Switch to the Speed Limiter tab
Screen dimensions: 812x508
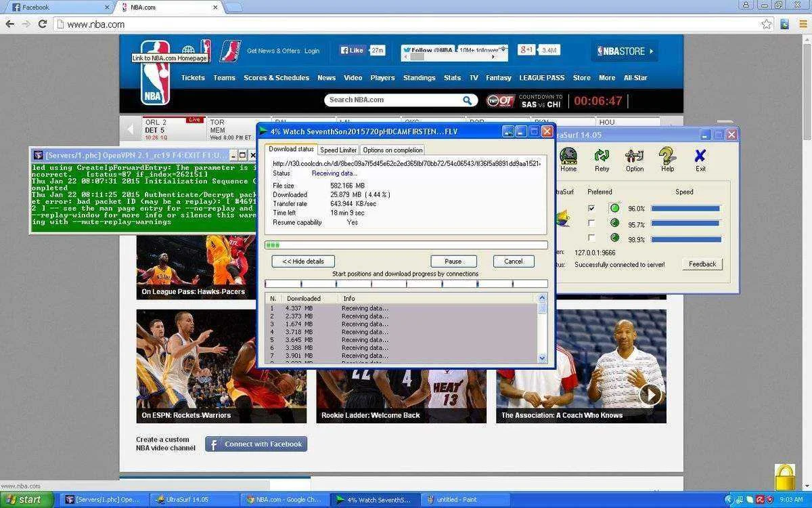338,150
